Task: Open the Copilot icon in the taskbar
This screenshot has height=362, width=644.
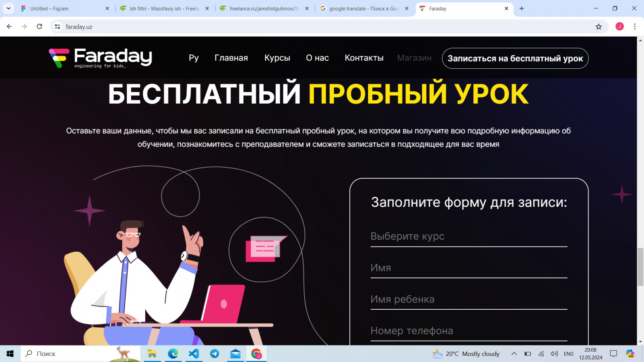Action: [630, 354]
